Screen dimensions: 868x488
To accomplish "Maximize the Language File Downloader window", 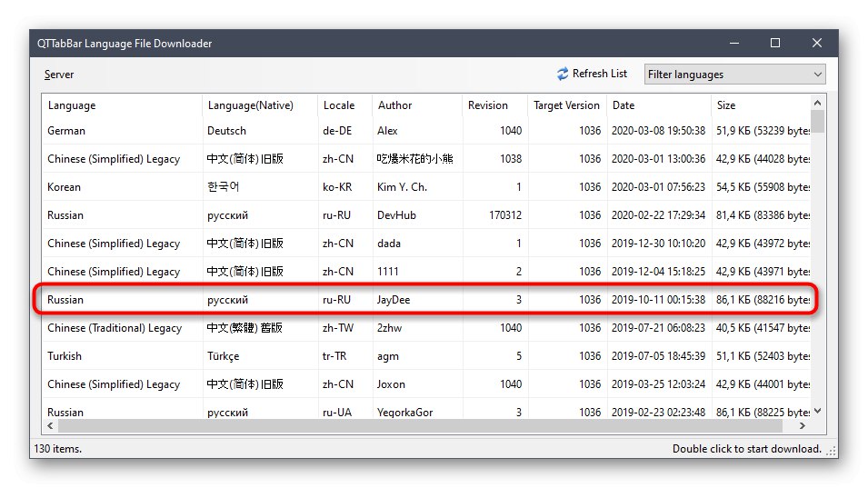I will tap(775, 43).
